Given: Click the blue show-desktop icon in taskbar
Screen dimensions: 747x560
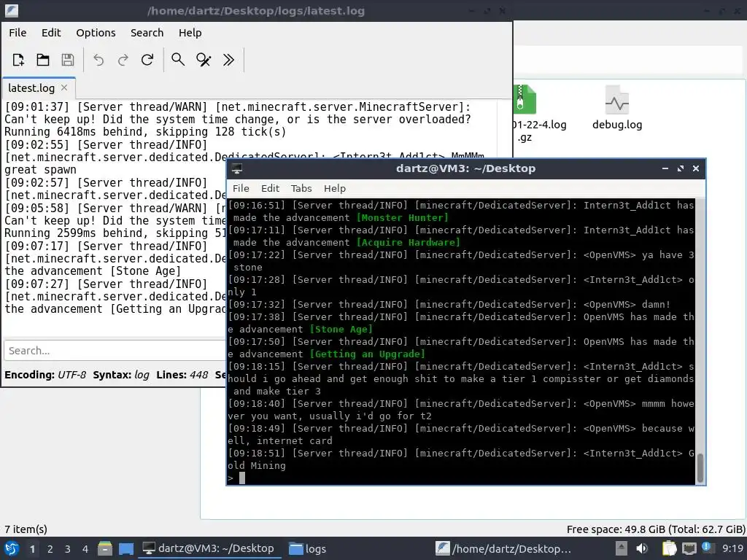Looking at the screenshot, I should 125,548.
